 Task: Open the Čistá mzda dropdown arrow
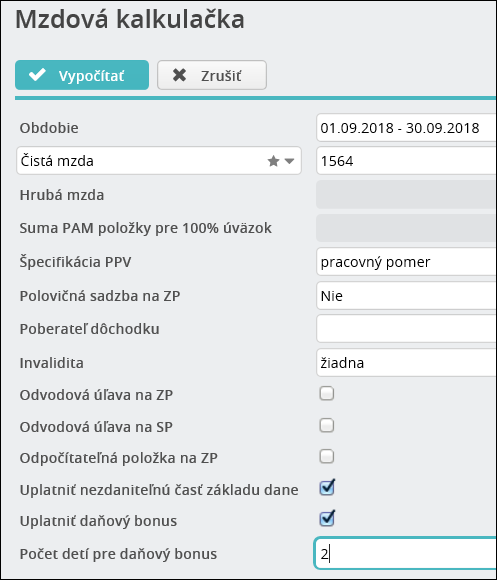(x=290, y=161)
